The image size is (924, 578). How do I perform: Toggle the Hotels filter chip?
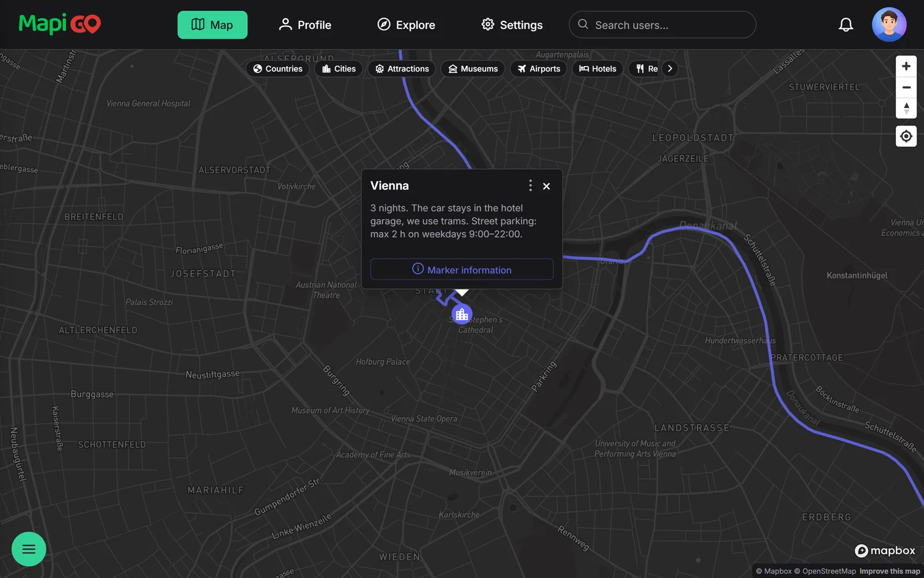598,69
